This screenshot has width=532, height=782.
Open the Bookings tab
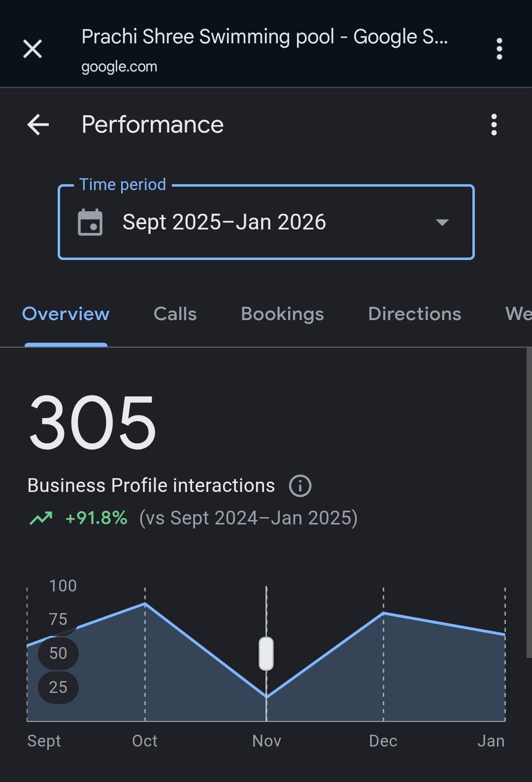pos(282,314)
